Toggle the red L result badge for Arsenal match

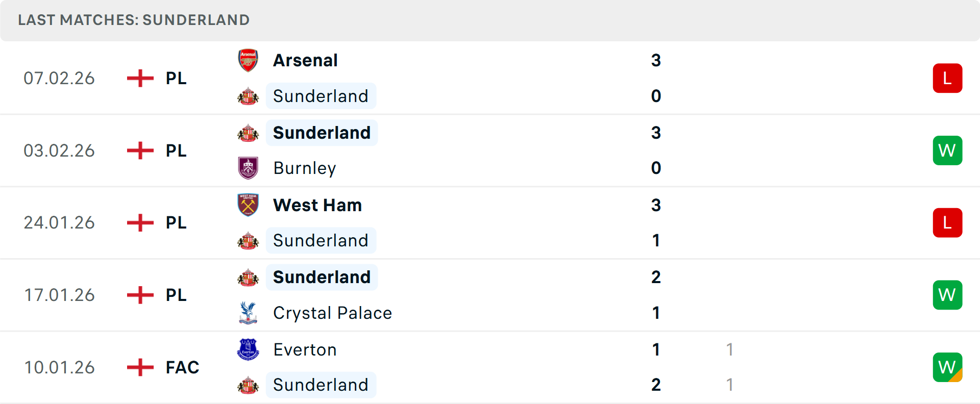pyautogui.click(x=947, y=78)
